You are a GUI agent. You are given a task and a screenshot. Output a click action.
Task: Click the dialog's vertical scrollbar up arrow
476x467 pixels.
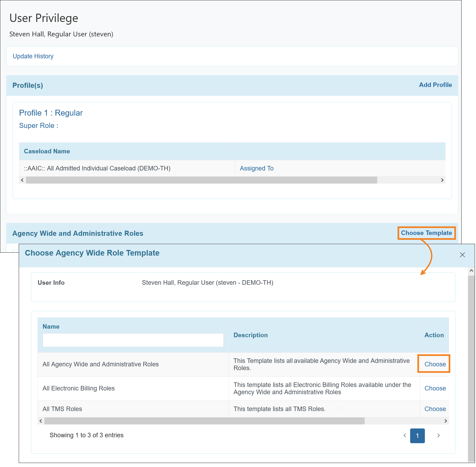point(471,271)
